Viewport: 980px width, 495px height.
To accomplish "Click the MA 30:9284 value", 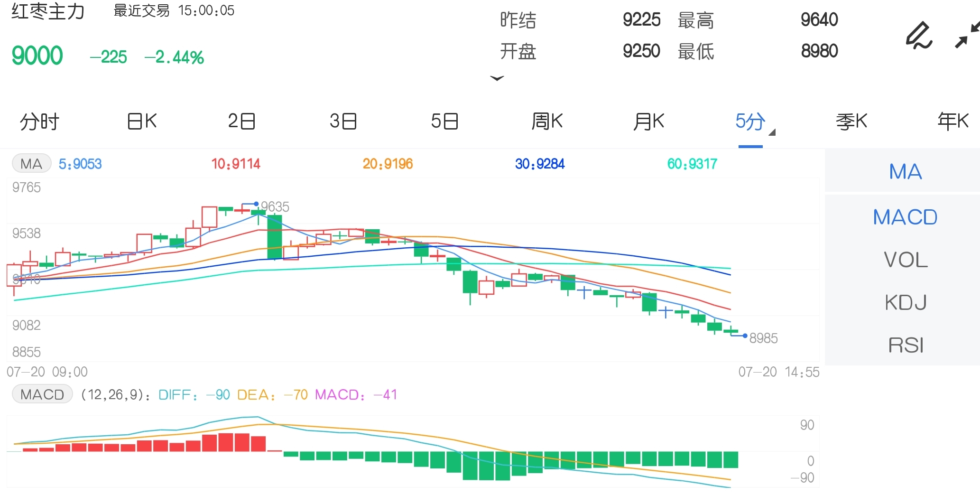I will click(540, 164).
